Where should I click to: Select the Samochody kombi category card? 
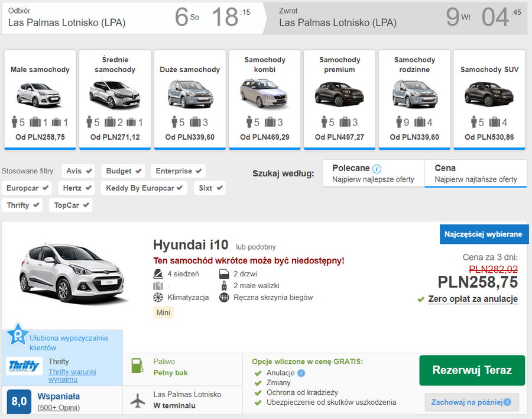pyautogui.click(x=265, y=99)
